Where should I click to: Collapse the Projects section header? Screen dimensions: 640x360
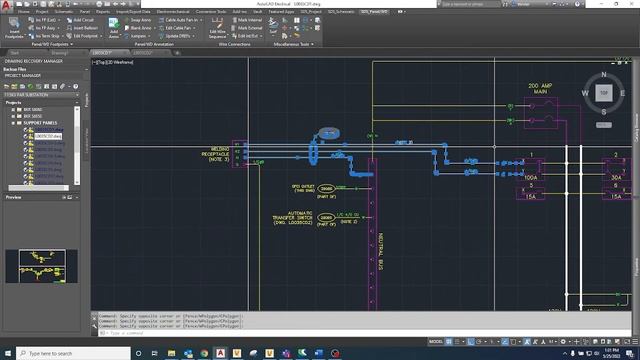pyautogui.click(x=77, y=103)
